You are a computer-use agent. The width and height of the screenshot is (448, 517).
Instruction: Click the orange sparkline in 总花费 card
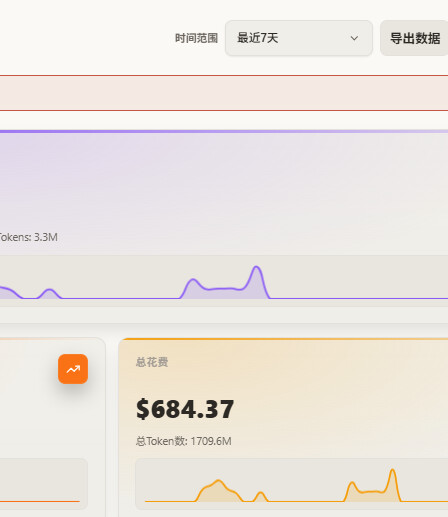coord(292,484)
